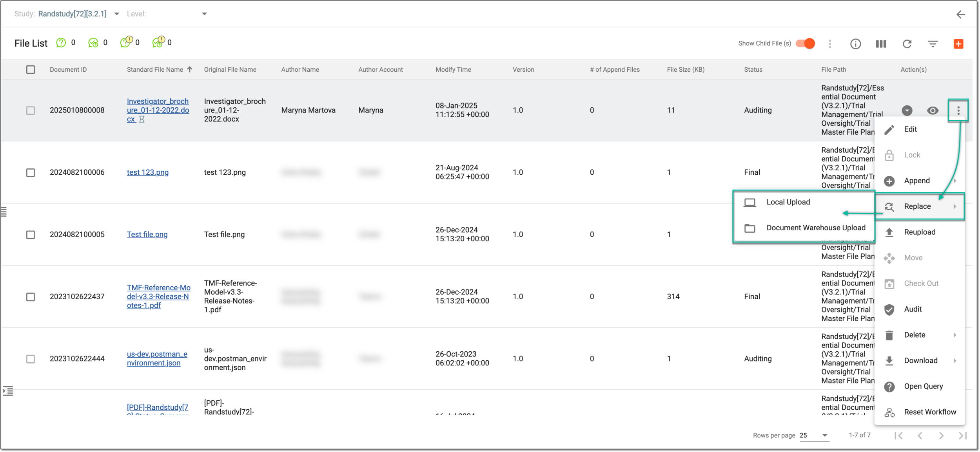
Task: Choose Edit from the actions menu
Action: (920, 129)
